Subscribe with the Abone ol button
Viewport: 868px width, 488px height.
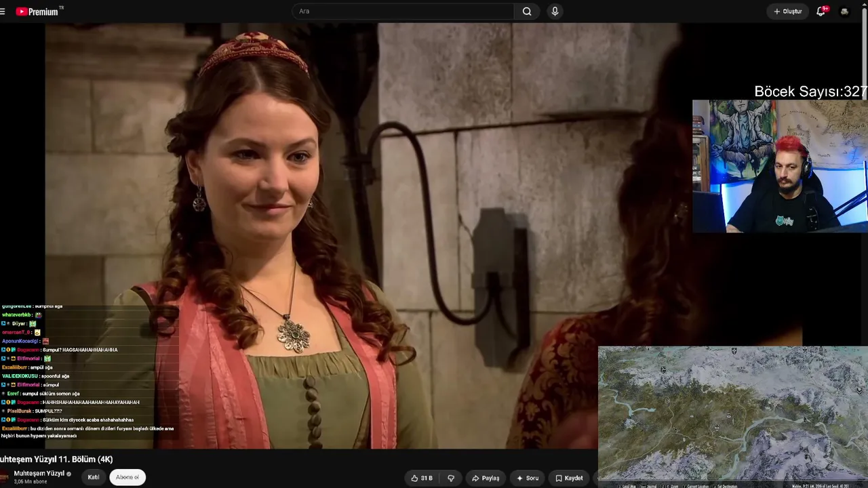click(x=127, y=477)
